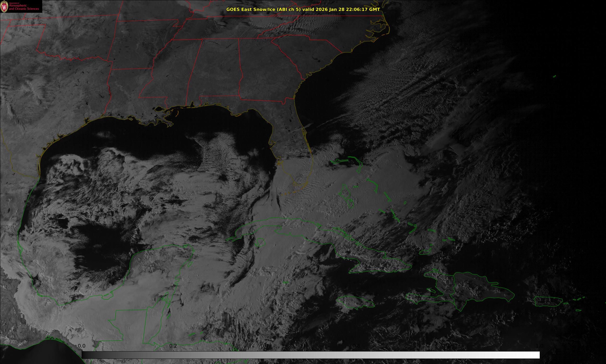Click the 0.0 colorbar label
The image size is (606, 364).
coord(81,346)
